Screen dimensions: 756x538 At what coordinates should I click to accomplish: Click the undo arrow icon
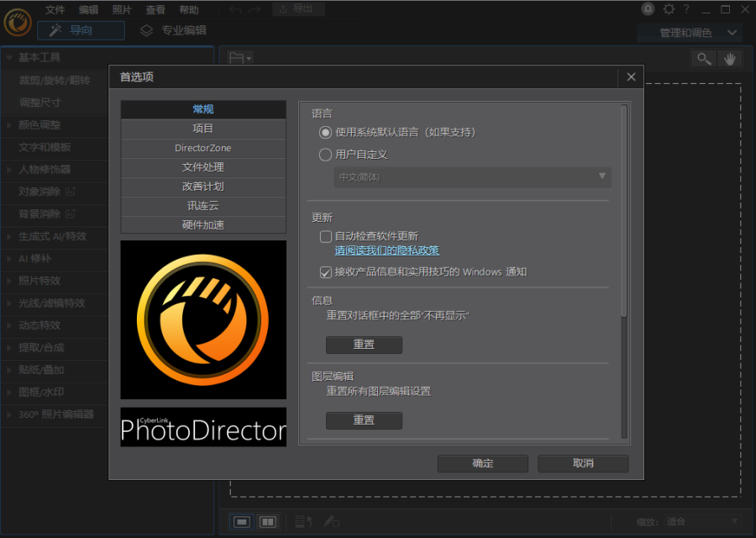235,9
